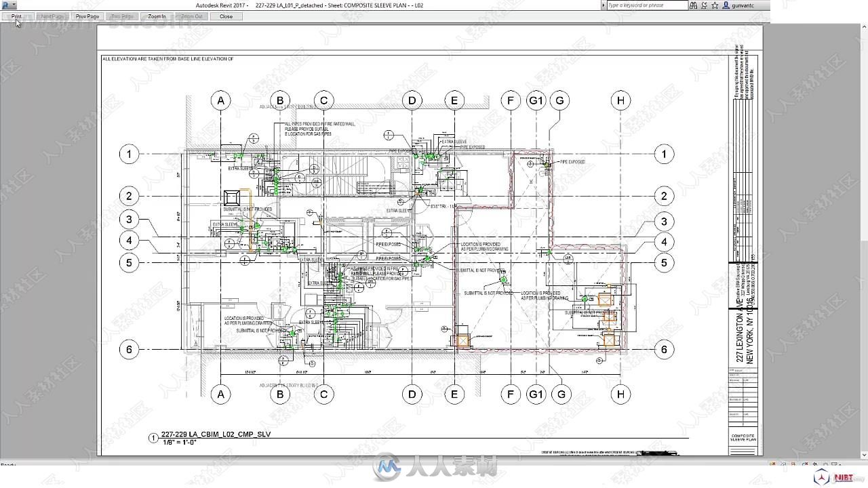Click the Zoom In button
This screenshot has width=868, height=488.
pyautogui.click(x=157, y=16)
